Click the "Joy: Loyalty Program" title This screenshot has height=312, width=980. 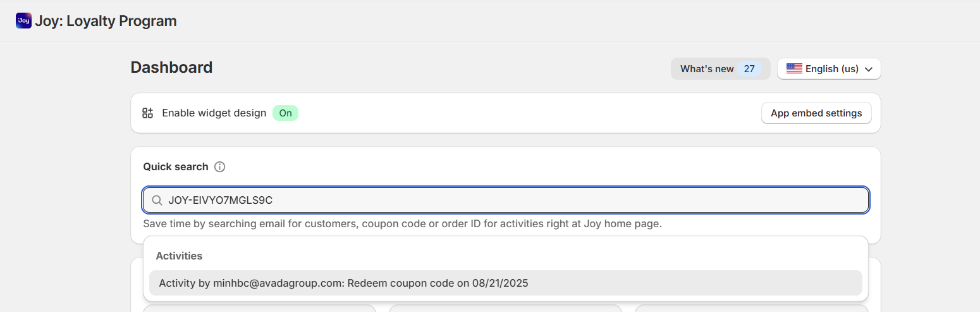pyautogui.click(x=106, y=21)
